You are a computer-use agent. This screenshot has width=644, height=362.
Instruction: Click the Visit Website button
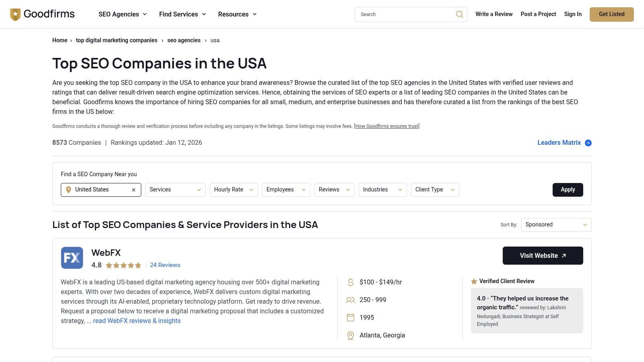(x=543, y=256)
